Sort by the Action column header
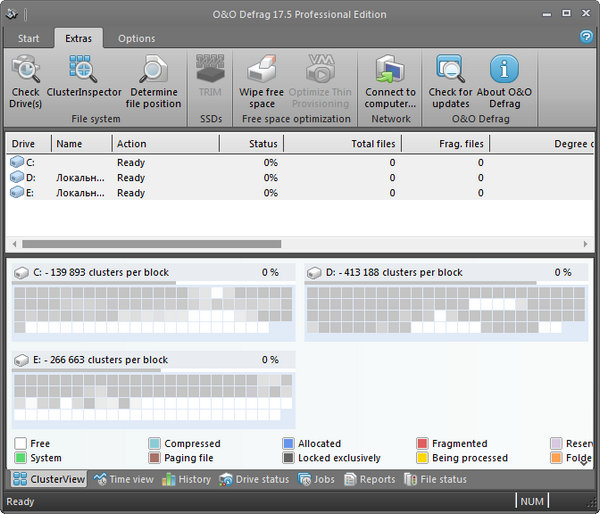Image resolution: width=600 pixels, height=514 pixels. pyautogui.click(x=166, y=144)
